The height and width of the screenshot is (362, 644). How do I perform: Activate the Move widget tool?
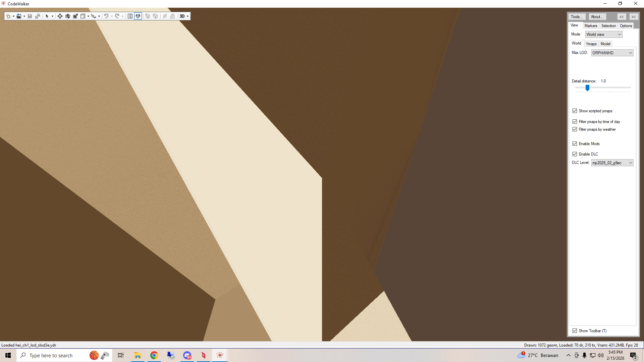tap(60, 16)
